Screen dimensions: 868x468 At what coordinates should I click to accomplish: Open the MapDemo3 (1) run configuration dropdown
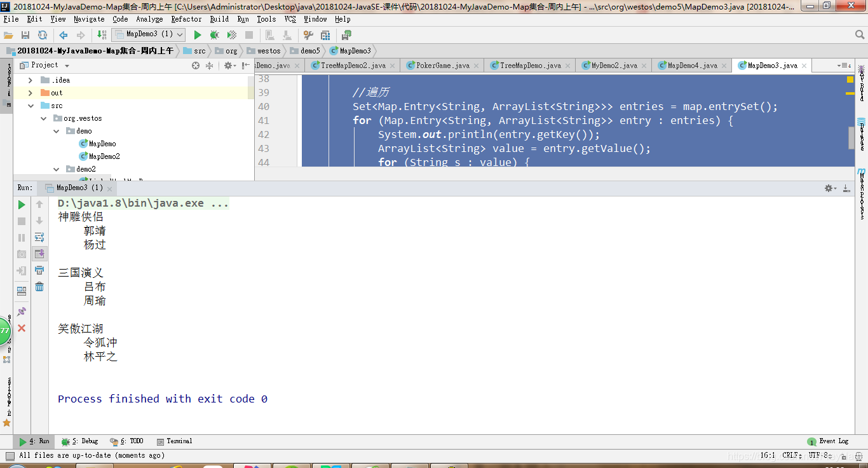pos(148,34)
